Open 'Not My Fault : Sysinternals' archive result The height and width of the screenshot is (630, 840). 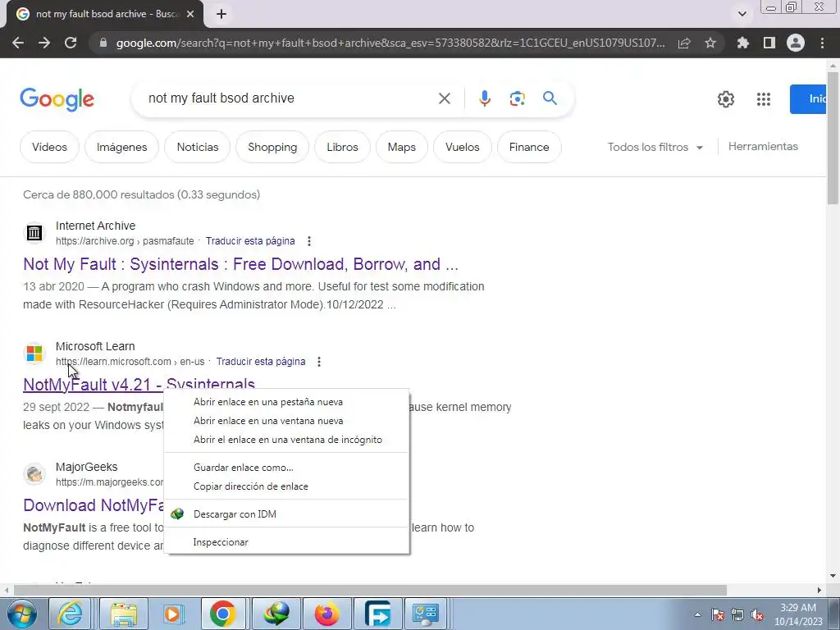pos(240,264)
